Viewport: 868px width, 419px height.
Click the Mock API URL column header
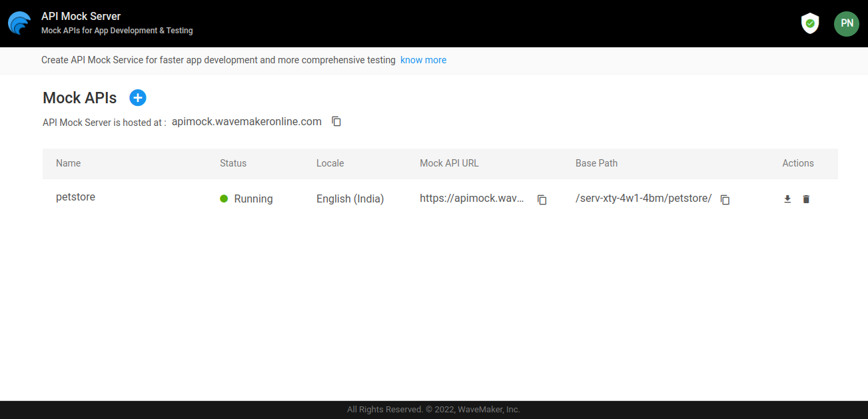[x=449, y=163]
